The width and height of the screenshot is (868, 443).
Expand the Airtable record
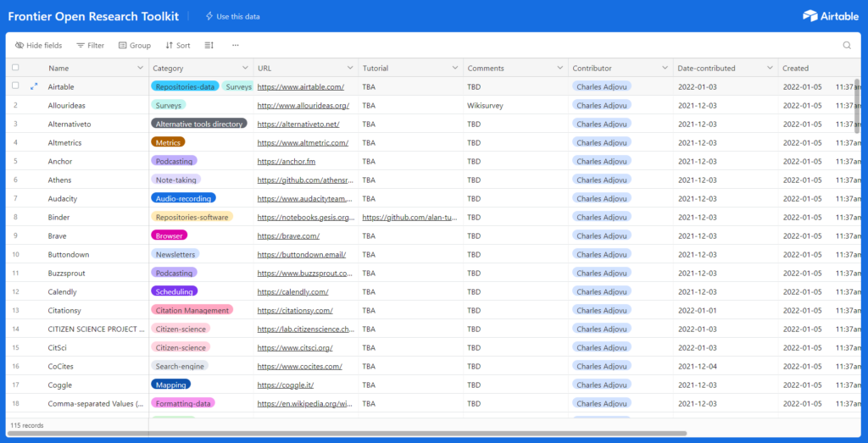34,86
